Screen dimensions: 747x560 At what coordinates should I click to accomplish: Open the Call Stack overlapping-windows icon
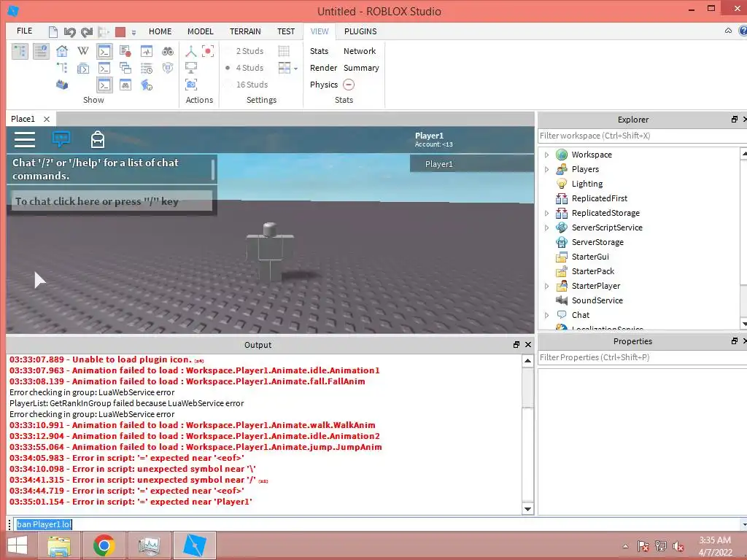[x=125, y=68]
